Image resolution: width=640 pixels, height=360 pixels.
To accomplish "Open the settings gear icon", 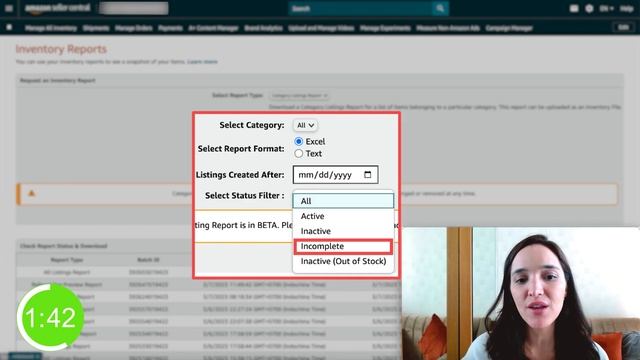I will click(589, 9).
